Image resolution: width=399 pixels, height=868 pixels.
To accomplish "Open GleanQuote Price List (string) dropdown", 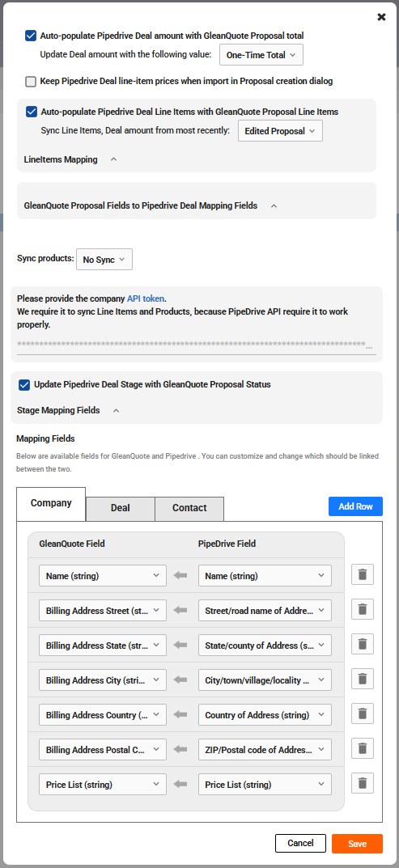I will [103, 785].
